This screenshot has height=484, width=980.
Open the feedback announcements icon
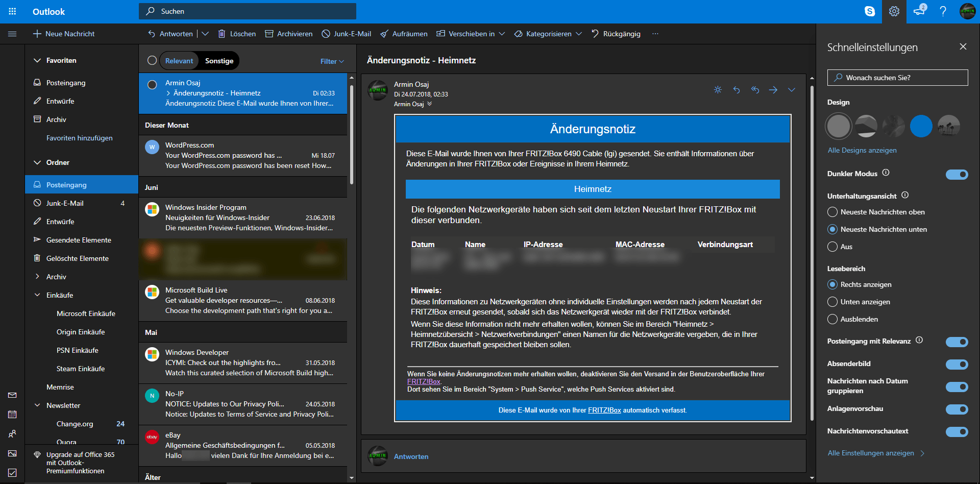(919, 11)
